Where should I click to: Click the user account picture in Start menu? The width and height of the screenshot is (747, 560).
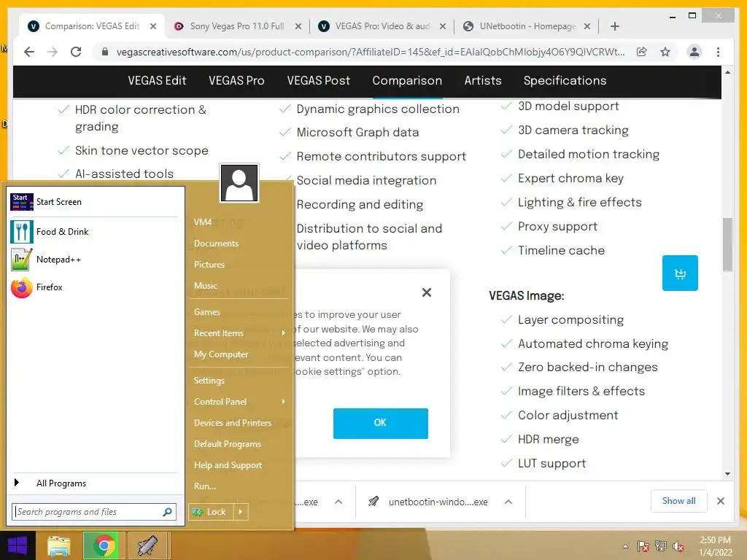click(239, 183)
